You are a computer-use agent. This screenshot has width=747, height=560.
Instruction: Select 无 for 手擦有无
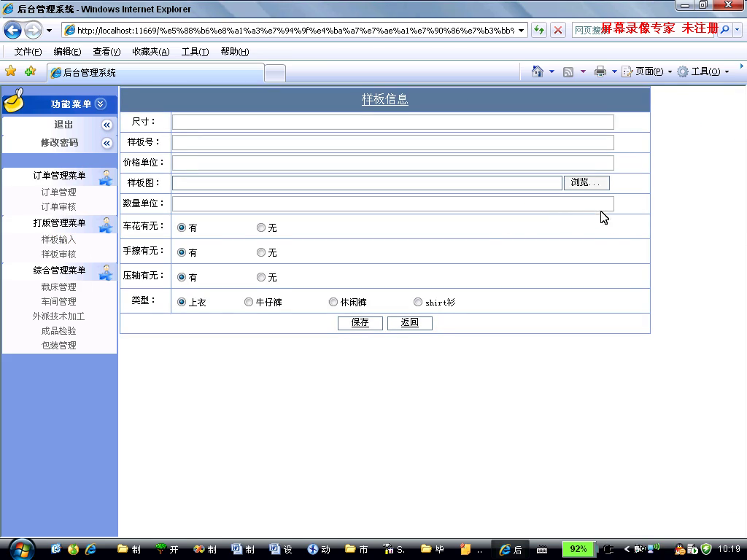tap(261, 252)
